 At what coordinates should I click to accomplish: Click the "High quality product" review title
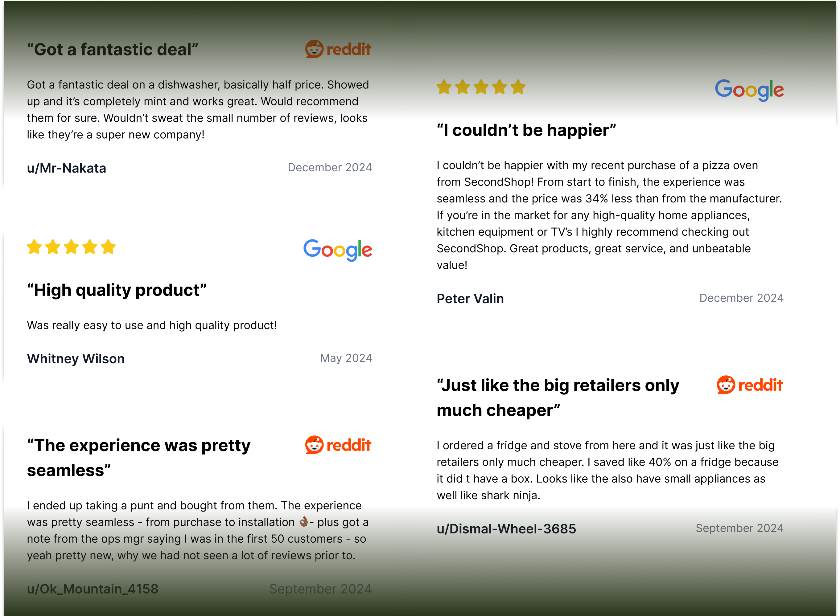117,290
